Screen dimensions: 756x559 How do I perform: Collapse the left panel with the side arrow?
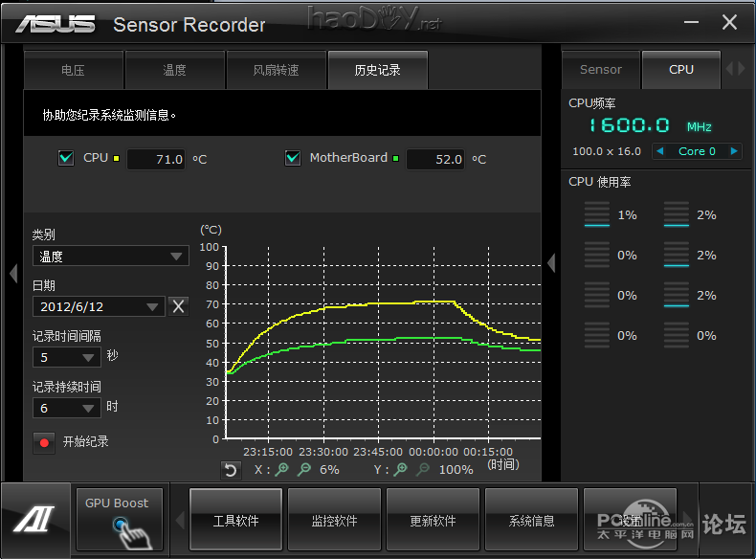12,274
